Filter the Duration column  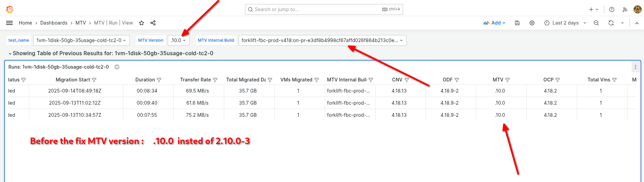(x=159, y=80)
